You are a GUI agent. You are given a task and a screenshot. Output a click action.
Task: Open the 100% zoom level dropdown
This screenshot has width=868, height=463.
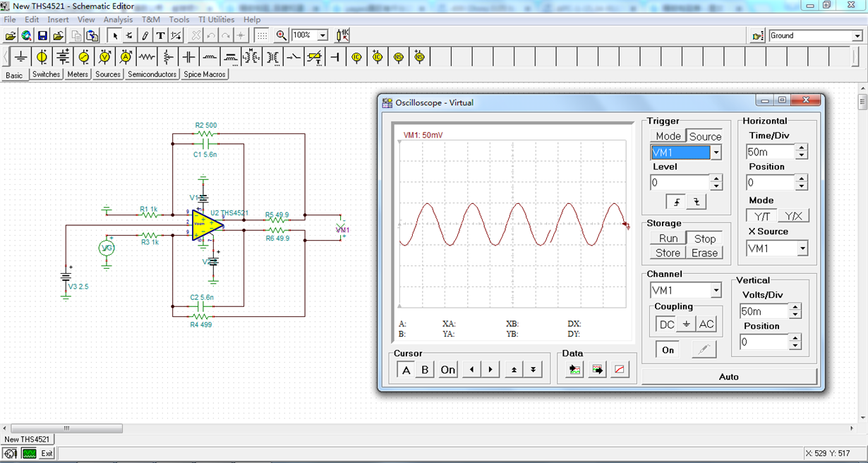(x=323, y=35)
